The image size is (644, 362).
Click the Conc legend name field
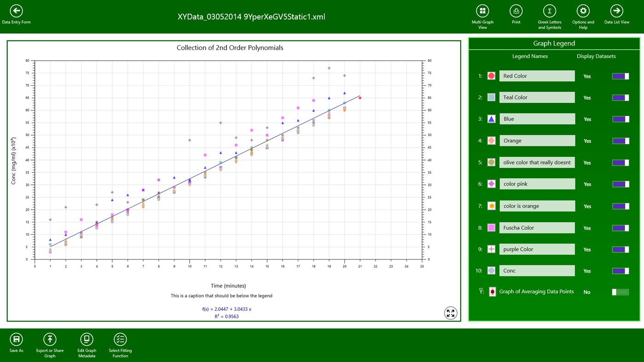(x=537, y=271)
